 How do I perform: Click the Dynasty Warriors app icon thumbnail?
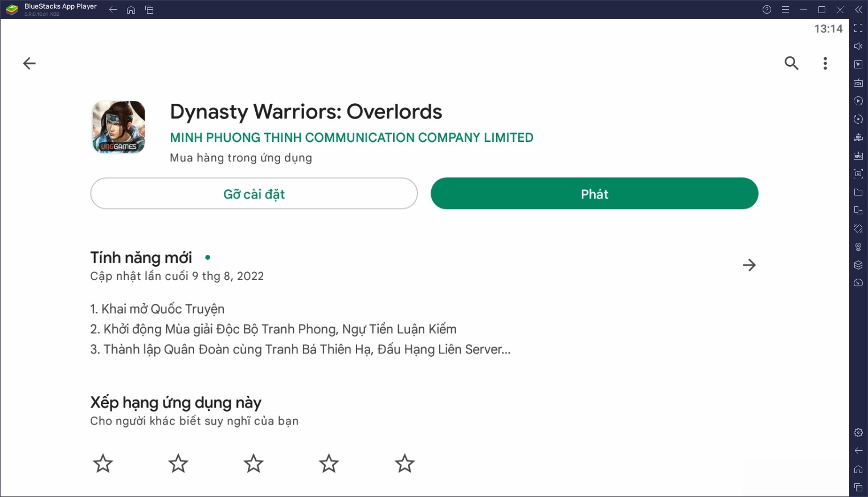tap(118, 127)
